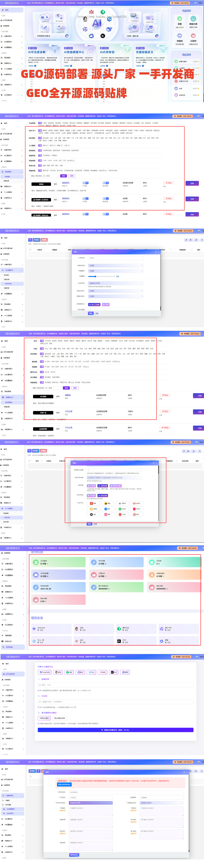Open the AI写作数量 card in 账号权益
The height and width of the screenshot is (868, 204).
click(58, 575)
